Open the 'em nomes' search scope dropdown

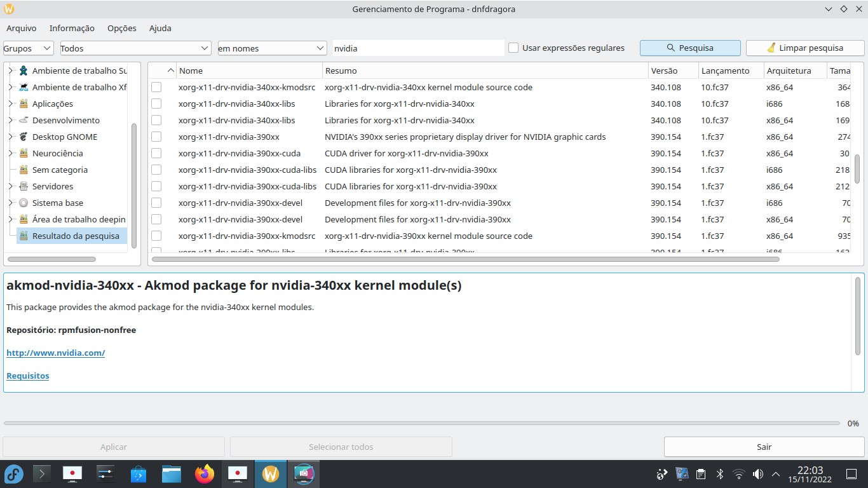pos(271,48)
